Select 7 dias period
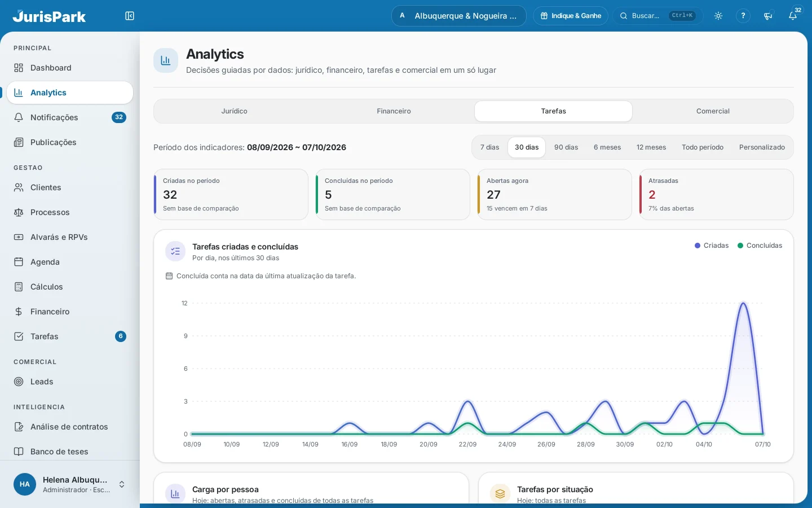 [x=489, y=147]
